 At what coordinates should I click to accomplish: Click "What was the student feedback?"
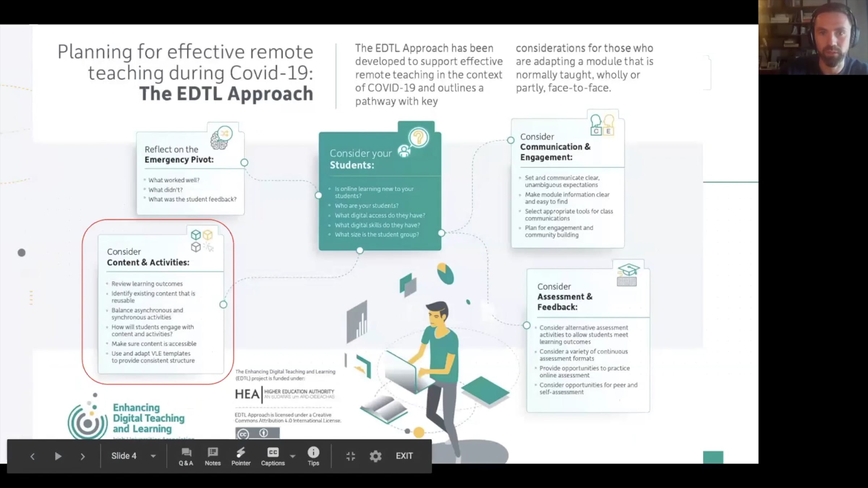point(192,199)
